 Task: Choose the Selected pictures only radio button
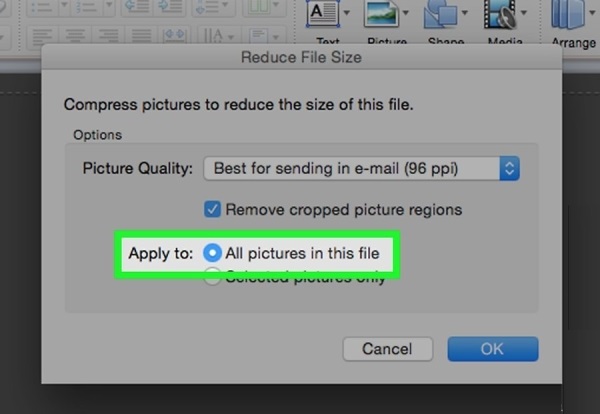212,279
